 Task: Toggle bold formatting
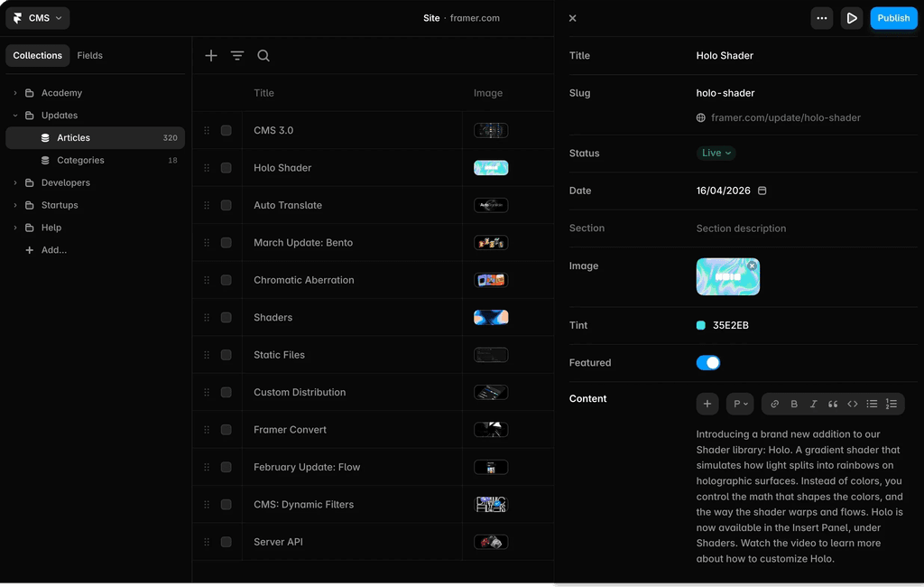coord(794,404)
